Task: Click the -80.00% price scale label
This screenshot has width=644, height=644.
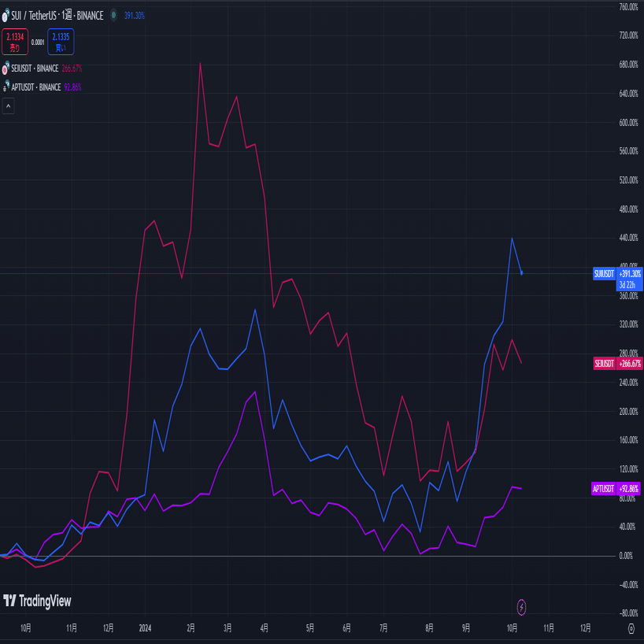Action: pos(628,613)
